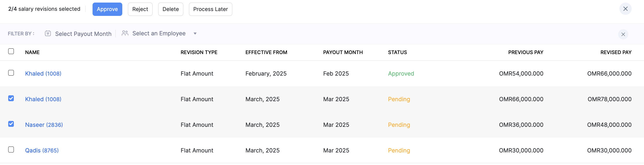The image size is (644, 165).
Task: Open Qadis (8765) employee link
Action: 42,150
